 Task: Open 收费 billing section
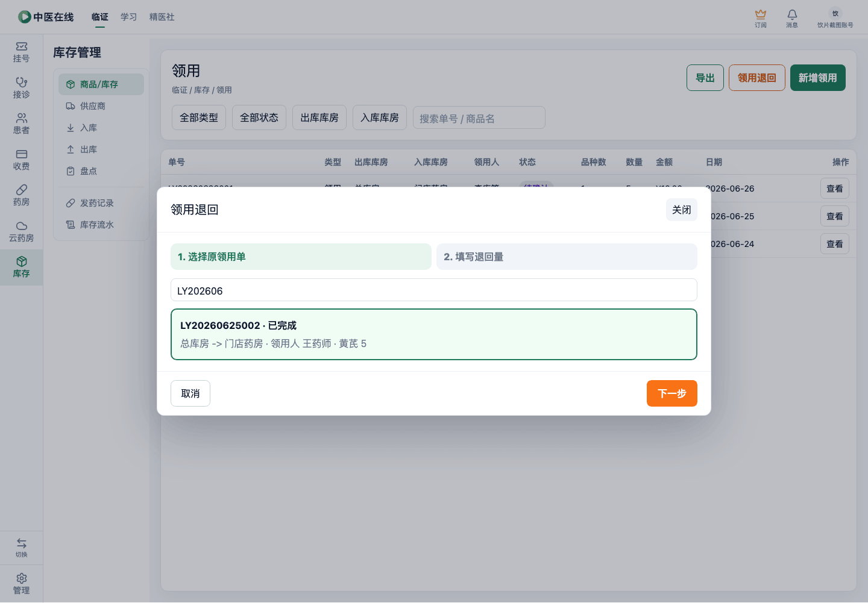pos(21,160)
